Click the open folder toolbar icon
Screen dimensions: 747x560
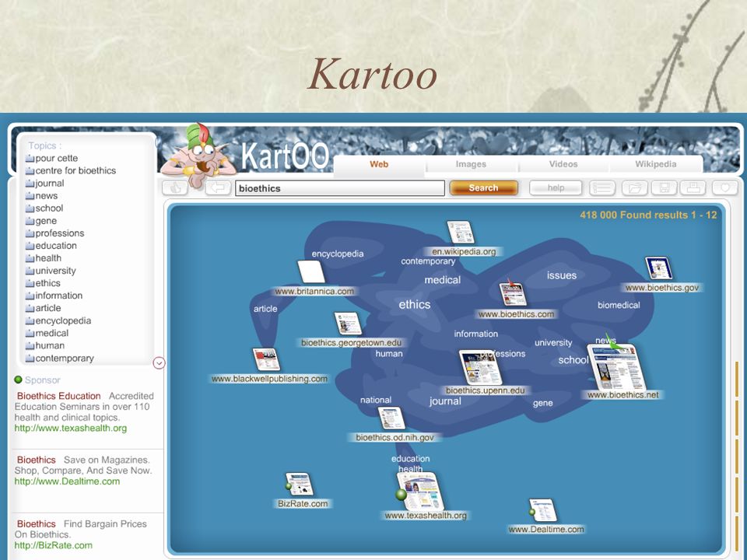[635, 188]
